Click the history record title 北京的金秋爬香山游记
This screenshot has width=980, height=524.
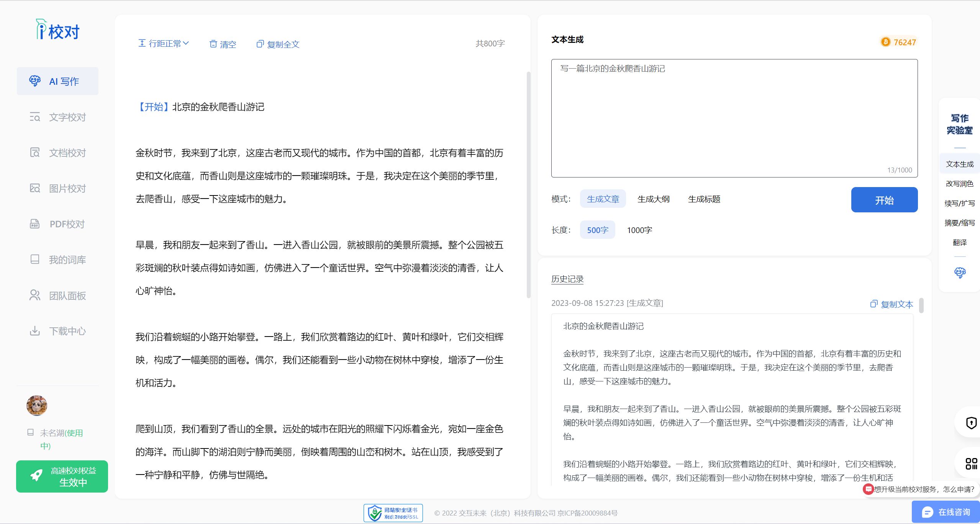[x=603, y=326]
